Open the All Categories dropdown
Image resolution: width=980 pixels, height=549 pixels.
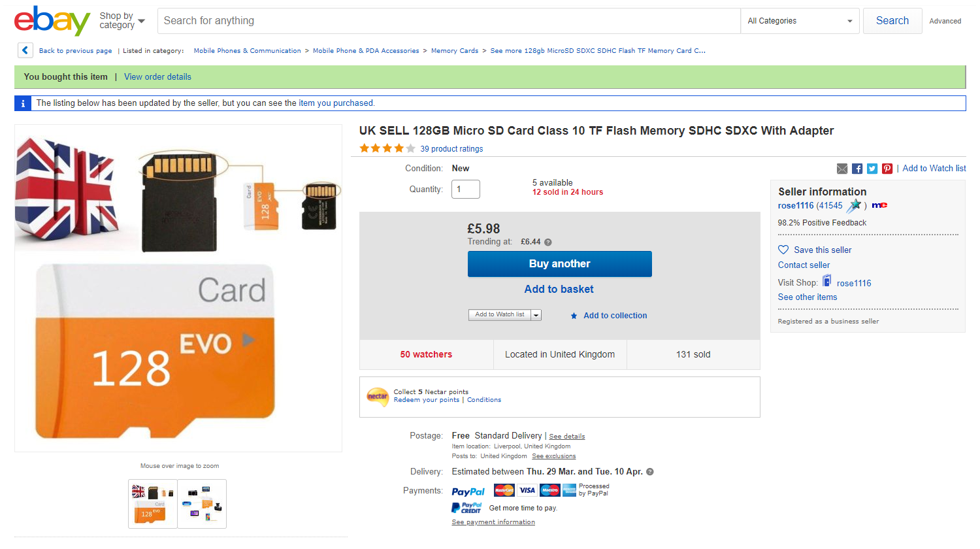(x=800, y=21)
